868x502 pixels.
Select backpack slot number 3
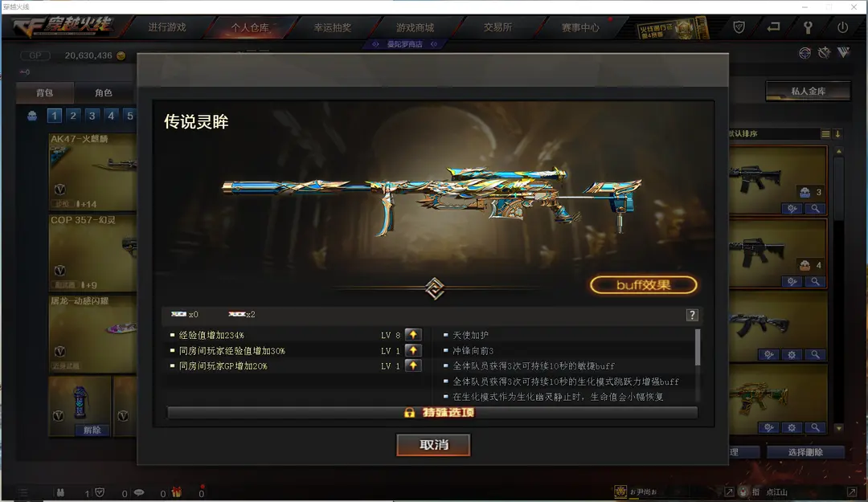(x=92, y=116)
